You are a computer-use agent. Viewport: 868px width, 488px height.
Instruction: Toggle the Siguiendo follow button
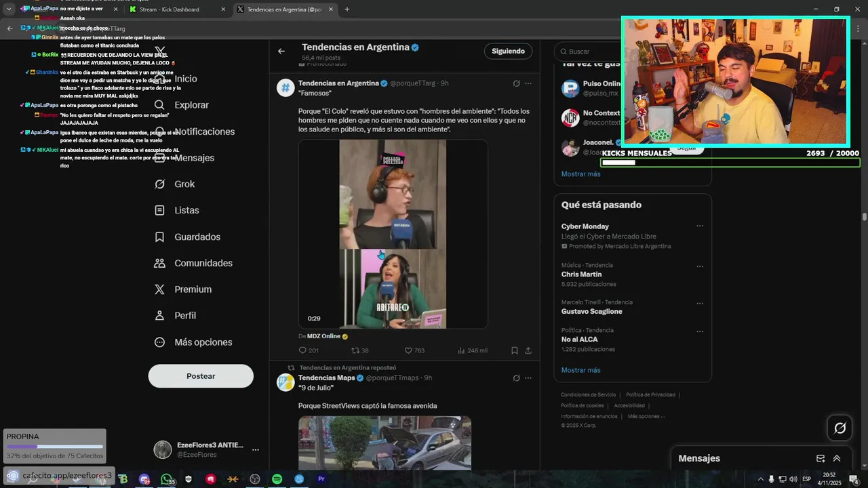pyautogui.click(x=508, y=51)
